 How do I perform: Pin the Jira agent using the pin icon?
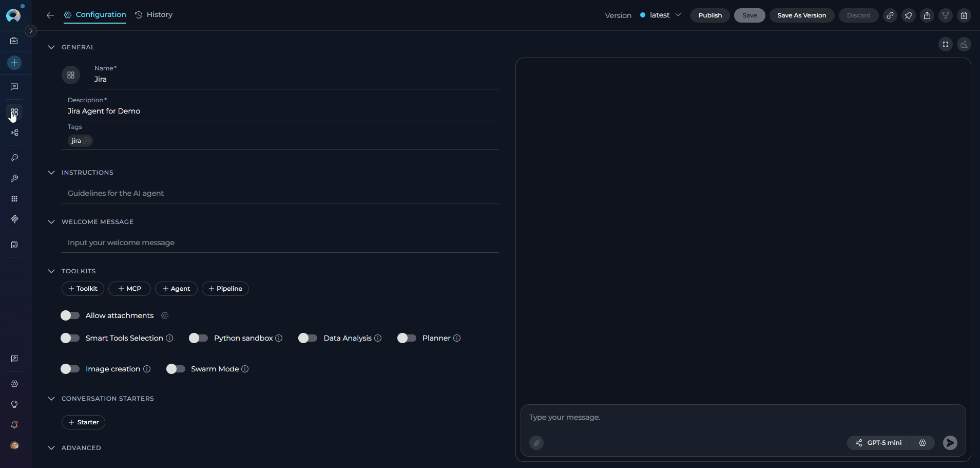click(x=909, y=15)
